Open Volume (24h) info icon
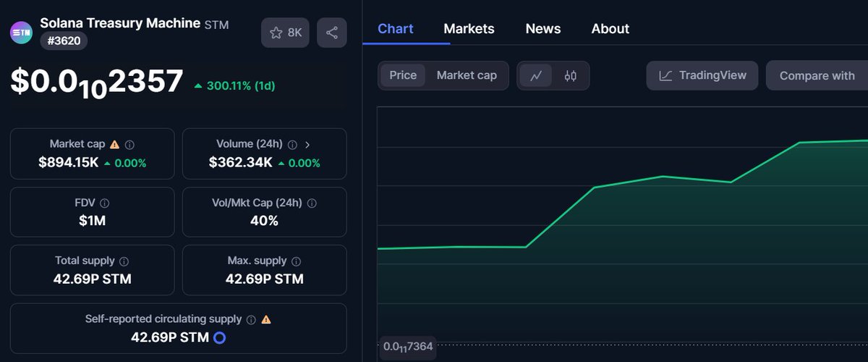Viewport: 868px width, 362px height. (x=292, y=145)
